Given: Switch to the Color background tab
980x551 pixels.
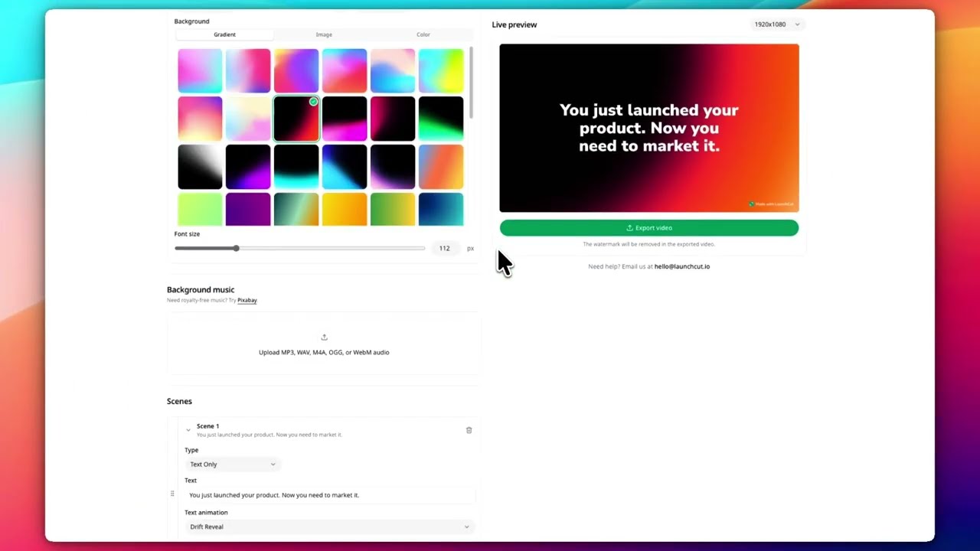Looking at the screenshot, I should [423, 34].
